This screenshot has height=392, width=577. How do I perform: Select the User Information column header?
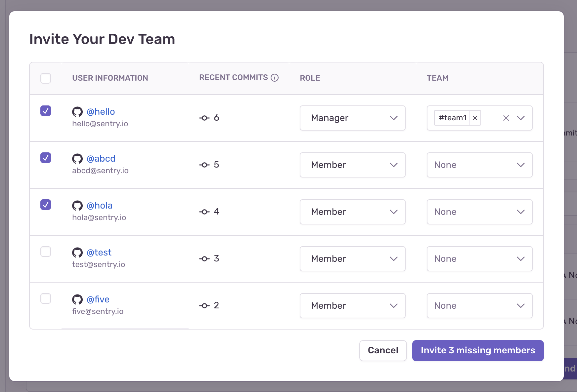pyautogui.click(x=110, y=78)
